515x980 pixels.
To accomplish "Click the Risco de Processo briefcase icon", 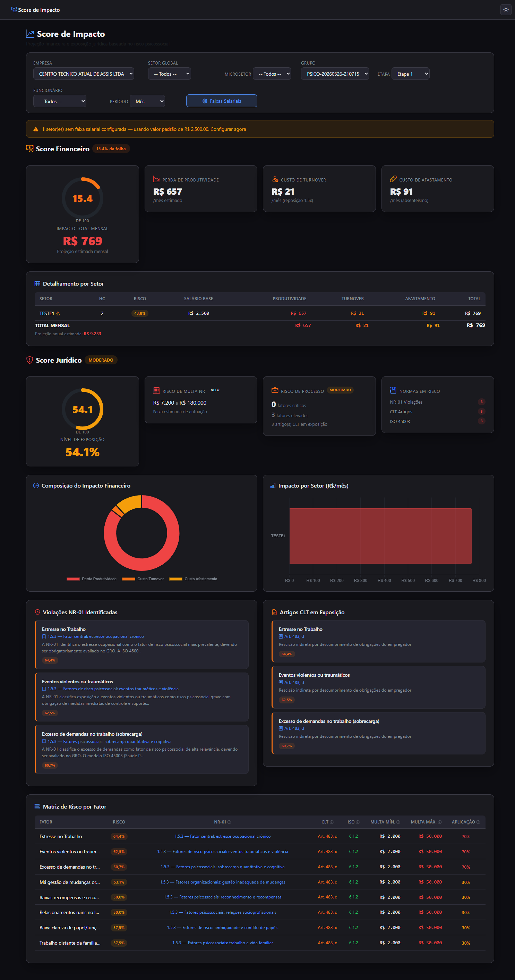I will pyautogui.click(x=275, y=390).
